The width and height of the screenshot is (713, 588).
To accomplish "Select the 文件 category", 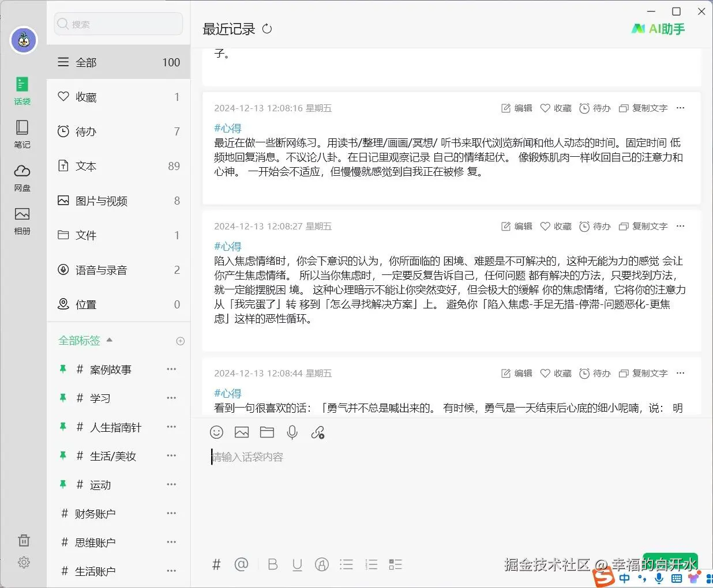I will 118,235.
